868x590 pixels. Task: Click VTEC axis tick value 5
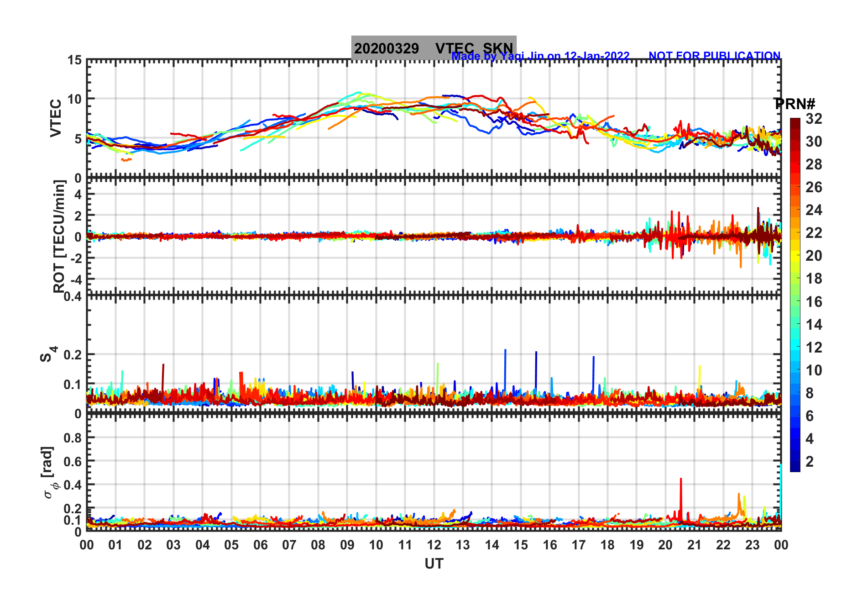78,139
